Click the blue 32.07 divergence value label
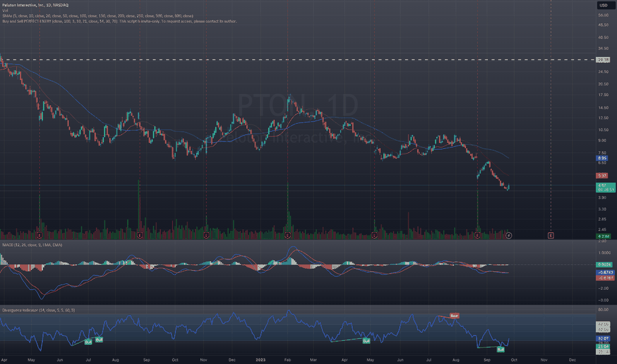The width and height of the screenshot is (617, 364). point(603,338)
